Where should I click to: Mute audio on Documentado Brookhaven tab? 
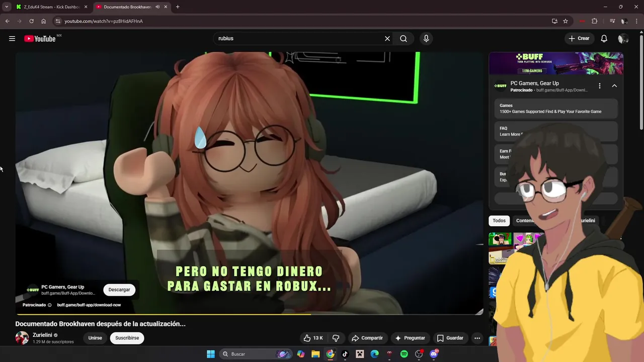point(157,7)
